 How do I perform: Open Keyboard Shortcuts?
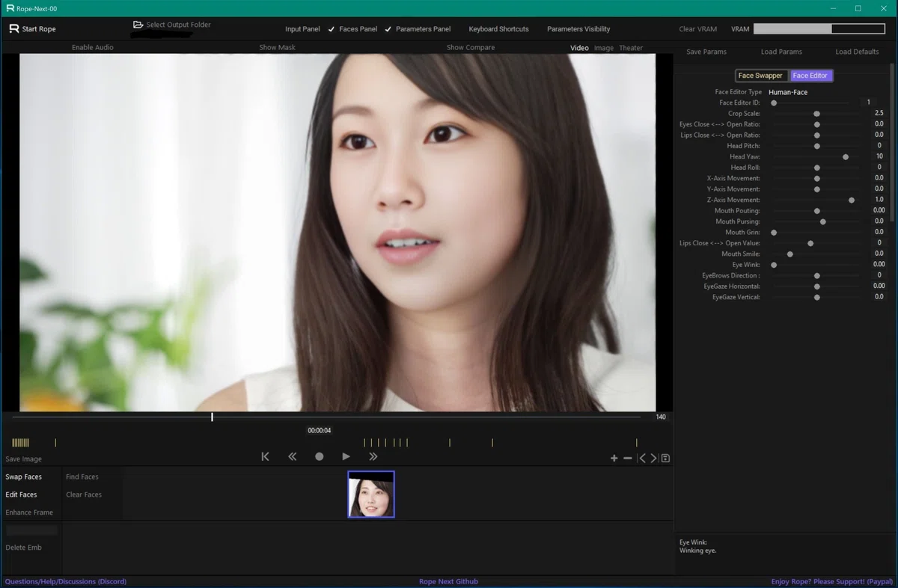498,29
